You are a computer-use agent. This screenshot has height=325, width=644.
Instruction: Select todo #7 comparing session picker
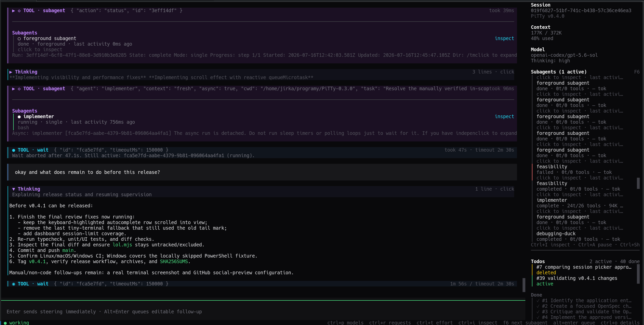(x=584, y=270)
